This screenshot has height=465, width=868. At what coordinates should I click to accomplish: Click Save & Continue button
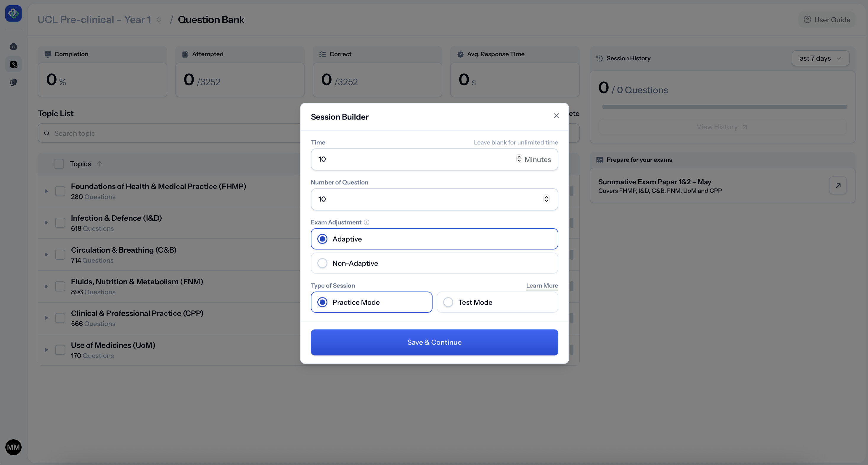[x=434, y=342]
